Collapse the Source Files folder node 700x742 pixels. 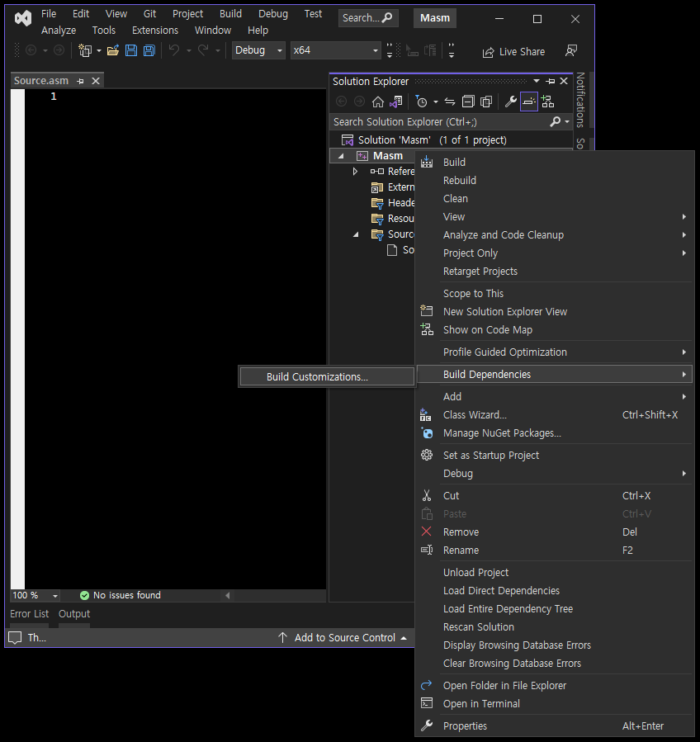[356, 234]
